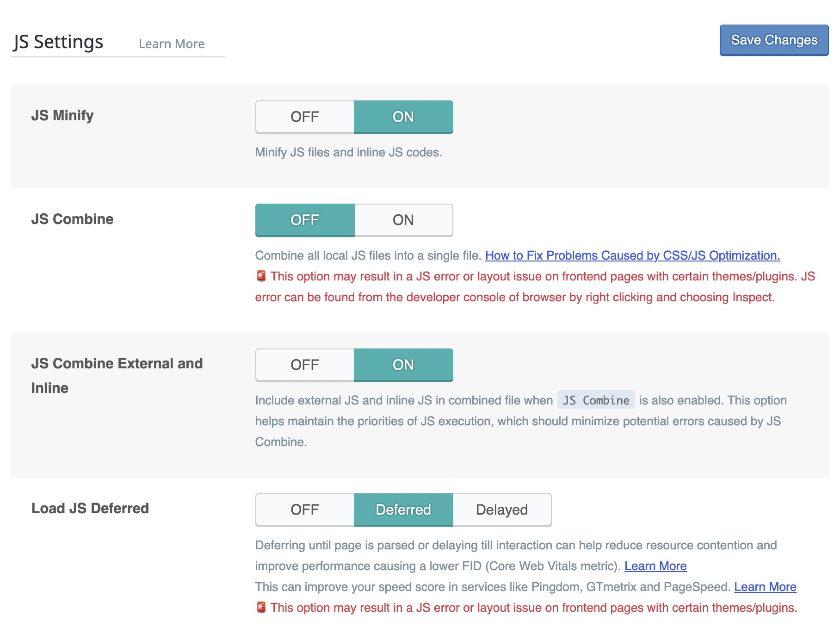Click the Save Changes button
The height and width of the screenshot is (634, 840).
[774, 40]
